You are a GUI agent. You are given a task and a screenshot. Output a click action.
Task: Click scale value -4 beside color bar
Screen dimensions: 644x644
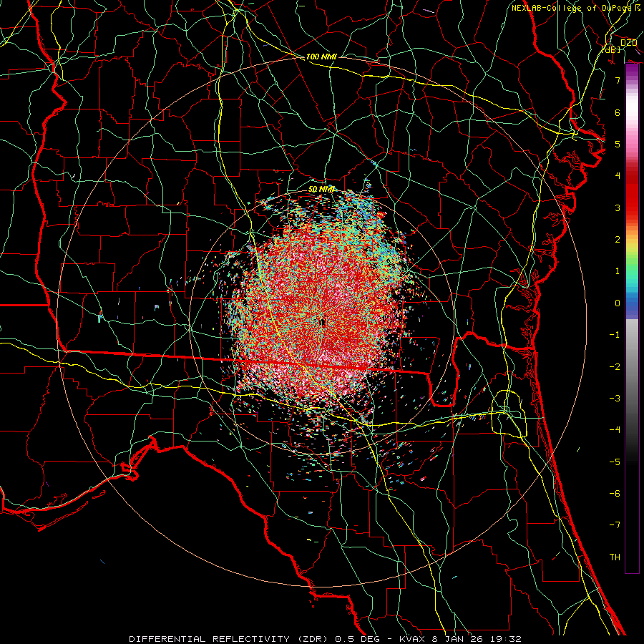pos(615,430)
